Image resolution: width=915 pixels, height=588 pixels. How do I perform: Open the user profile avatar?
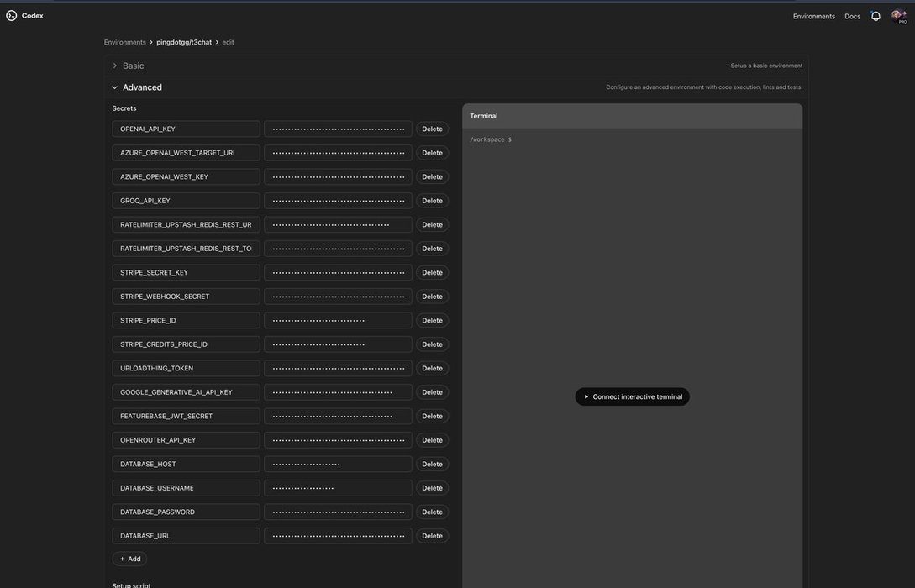tap(897, 15)
